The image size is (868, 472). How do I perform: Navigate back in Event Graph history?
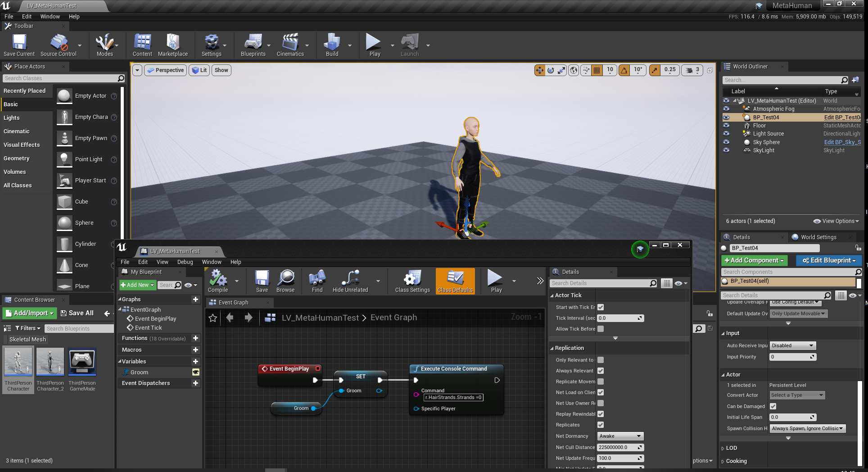[230, 318]
